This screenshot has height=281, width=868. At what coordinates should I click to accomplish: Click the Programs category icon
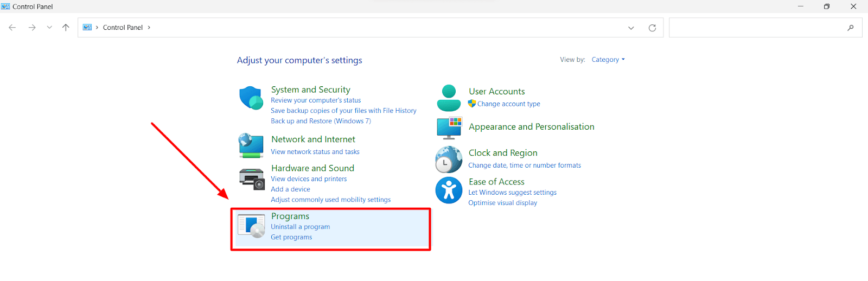[252, 226]
